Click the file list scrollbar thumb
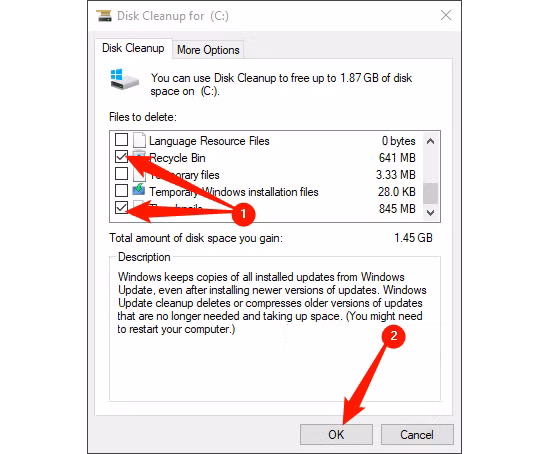This screenshot has width=550, height=454. tap(431, 193)
